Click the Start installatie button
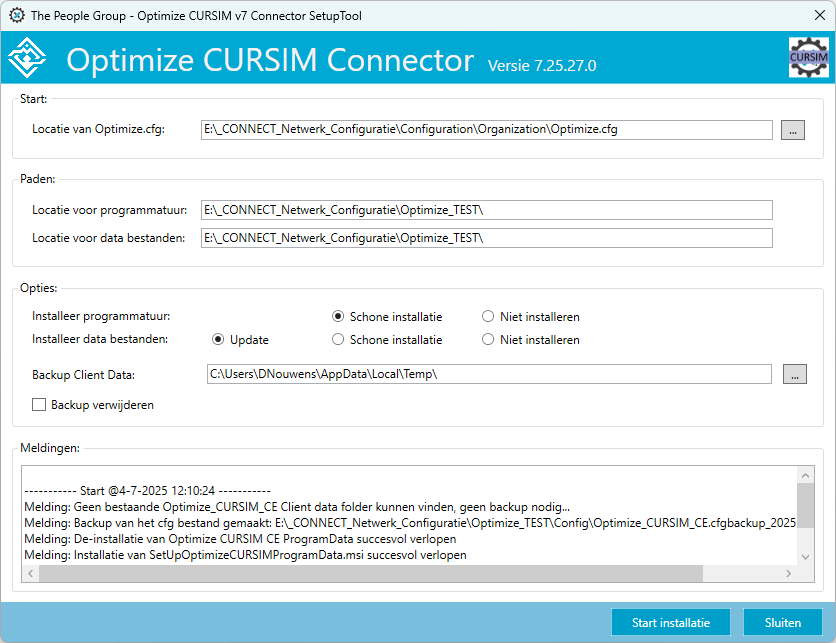836x643 pixels. click(671, 622)
